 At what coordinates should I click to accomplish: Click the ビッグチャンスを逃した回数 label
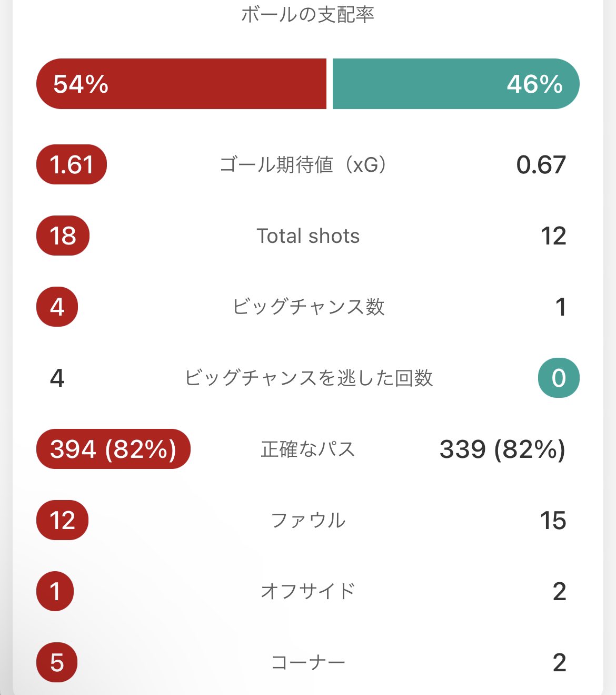(x=309, y=378)
